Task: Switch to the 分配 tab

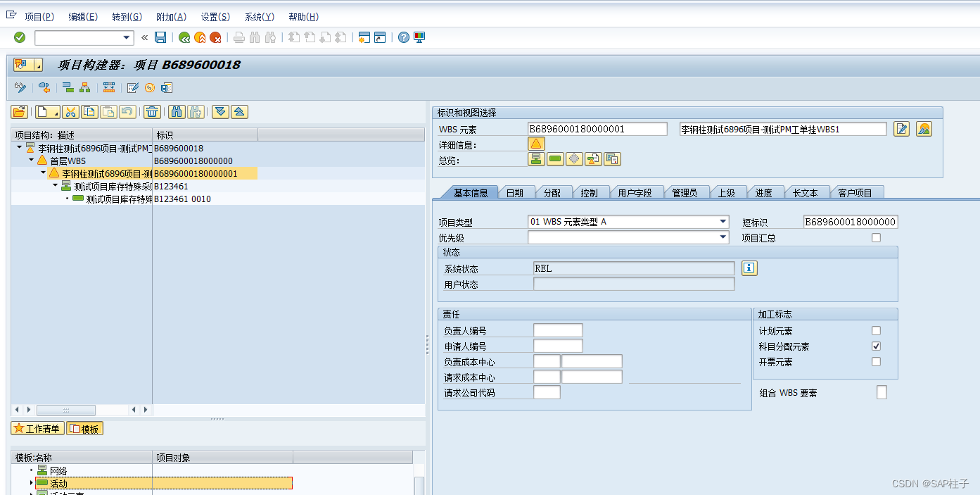Action: click(x=552, y=192)
